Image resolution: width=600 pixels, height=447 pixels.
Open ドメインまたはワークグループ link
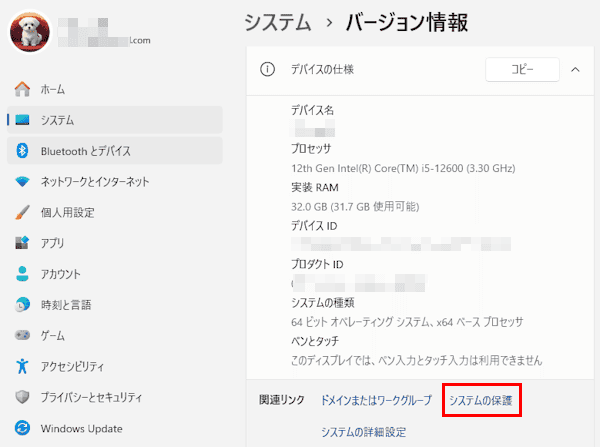376,400
